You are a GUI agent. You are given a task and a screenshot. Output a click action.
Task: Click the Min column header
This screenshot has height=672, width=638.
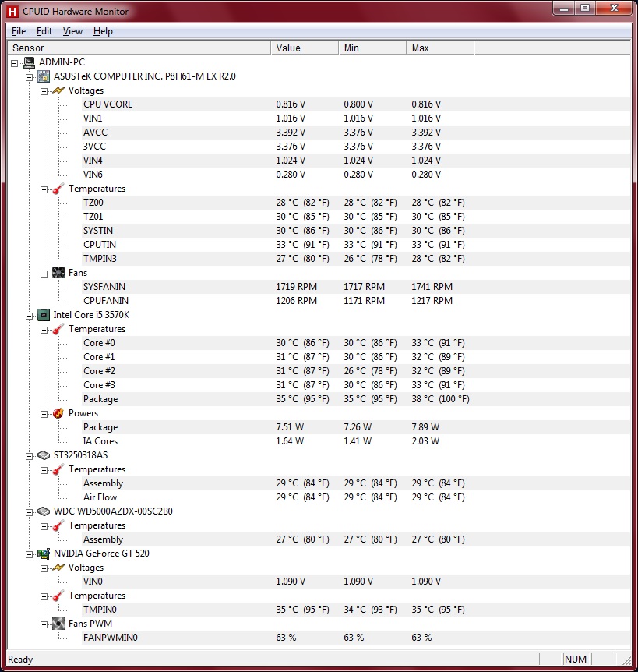coord(372,48)
